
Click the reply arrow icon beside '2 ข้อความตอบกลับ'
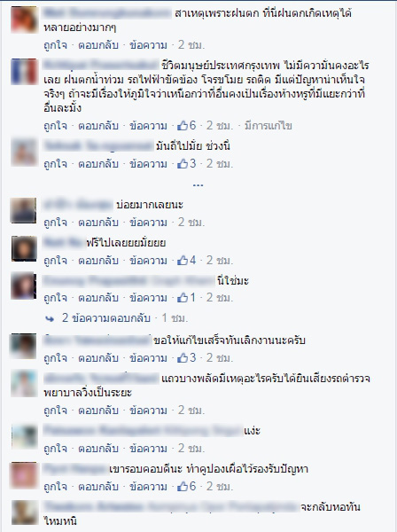pyautogui.click(x=50, y=318)
